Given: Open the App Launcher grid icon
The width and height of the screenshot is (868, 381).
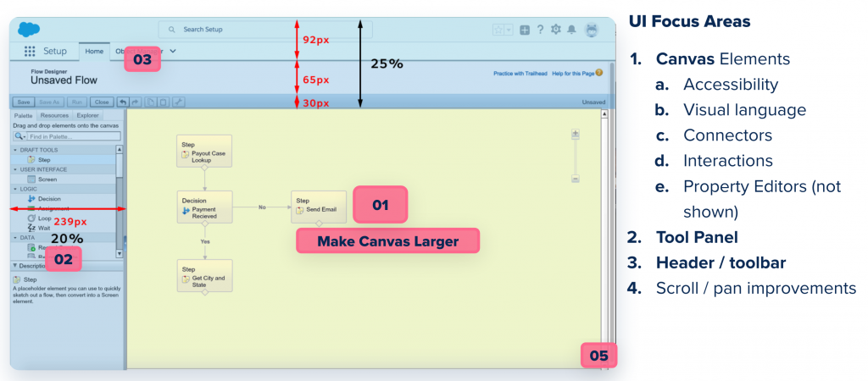Looking at the screenshot, I should pos(30,52).
